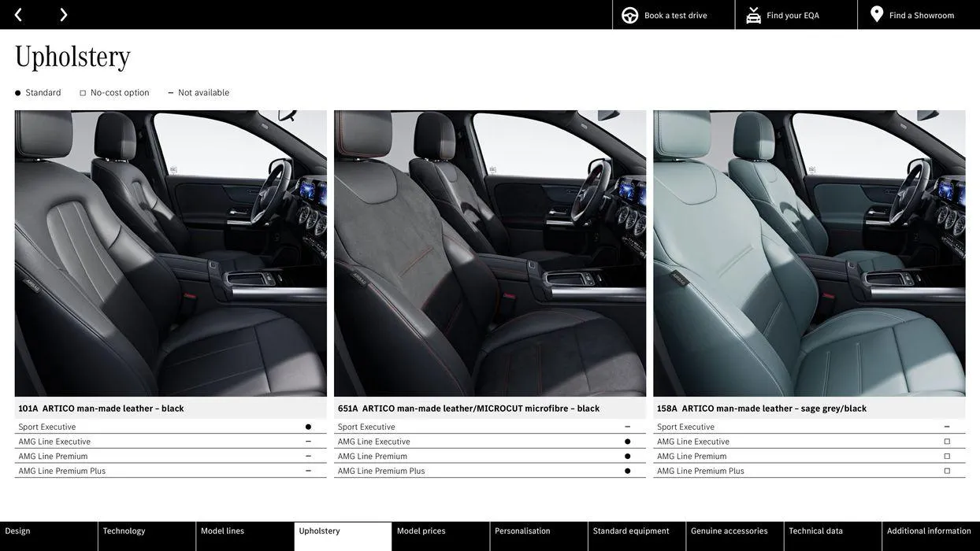Click the Not available dash legend icon
Viewport: 980px width, 551px height.
tap(170, 93)
